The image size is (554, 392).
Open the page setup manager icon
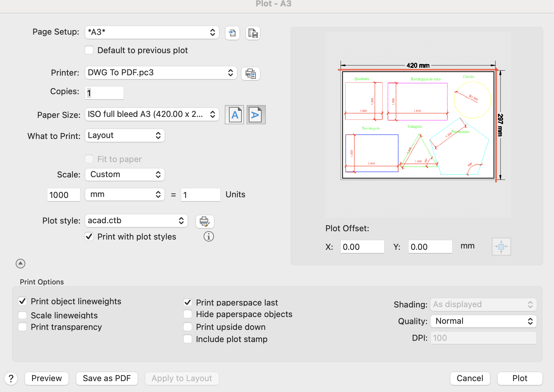[x=253, y=33]
